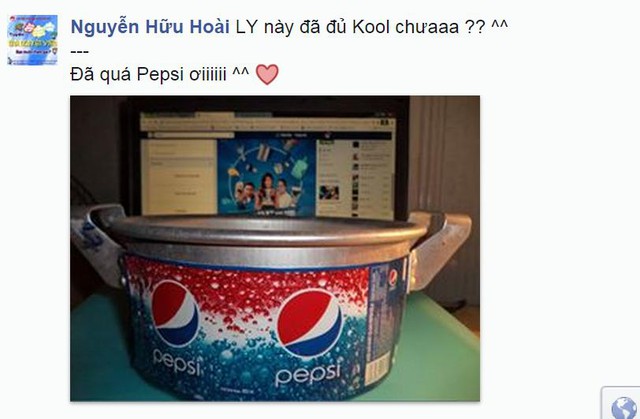Viewport: 640px width, 419px height.
Task: Open Nguyễn Hữu Hoài's profile name link
Action: [x=150, y=27]
